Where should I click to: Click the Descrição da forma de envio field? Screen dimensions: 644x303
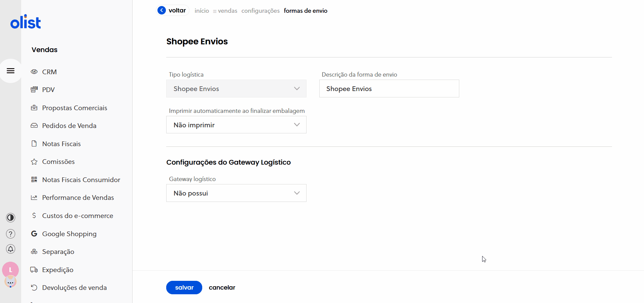[x=389, y=89]
